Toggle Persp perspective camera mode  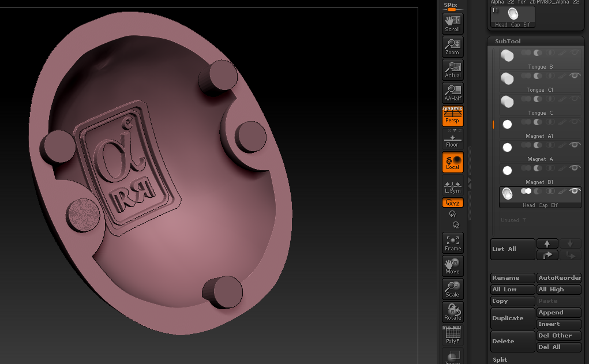pos(453,116)
